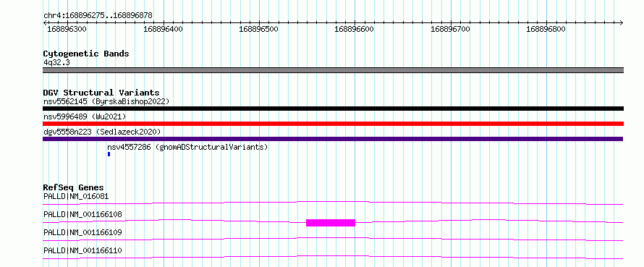The image size is (644, 267).
Task: Click the chr4:168896275..168896878 position label
Action: click(x=98, y=16)
